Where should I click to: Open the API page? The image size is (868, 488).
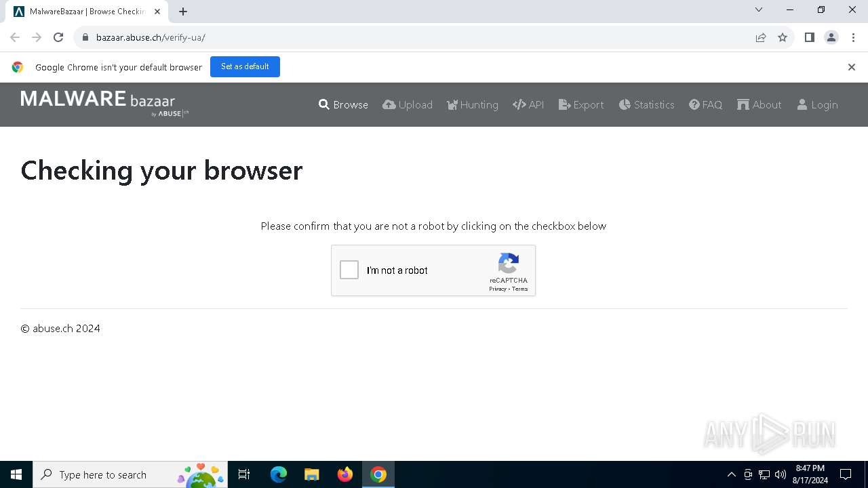click(528, 104)
